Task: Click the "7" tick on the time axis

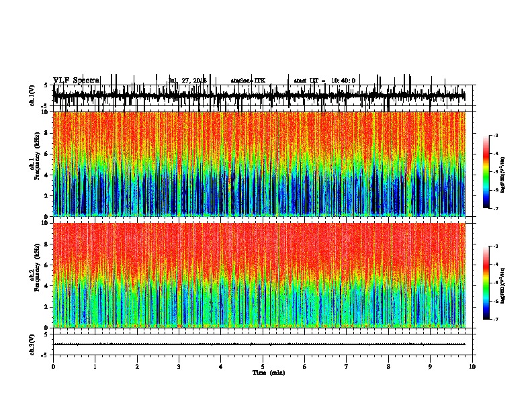Action: (x=347, y=367)
